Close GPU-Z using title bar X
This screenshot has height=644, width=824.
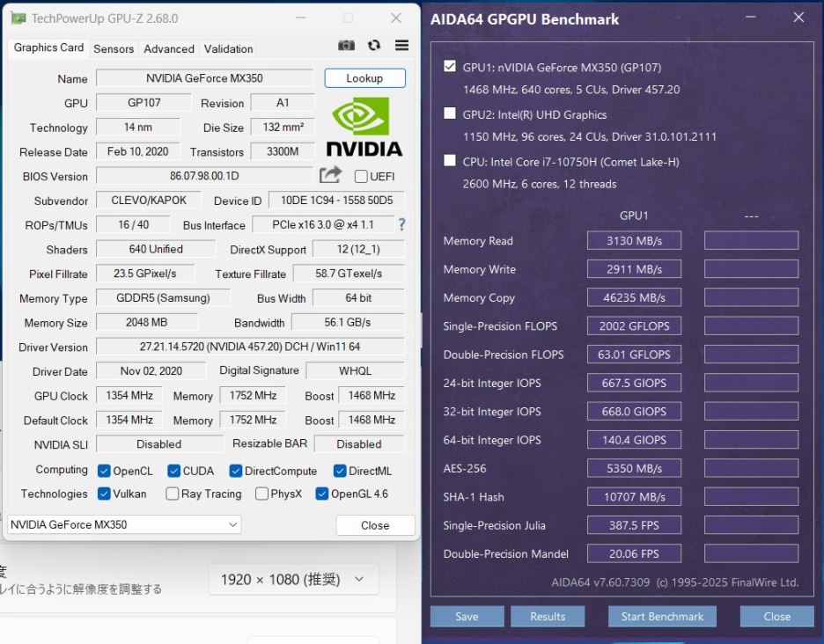pos(395,18)
